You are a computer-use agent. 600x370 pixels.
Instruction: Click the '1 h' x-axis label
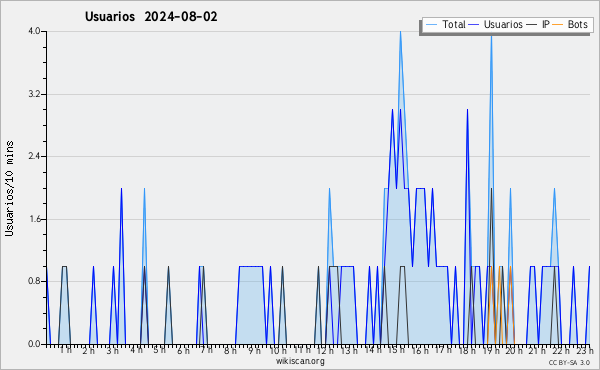point(65,350)
